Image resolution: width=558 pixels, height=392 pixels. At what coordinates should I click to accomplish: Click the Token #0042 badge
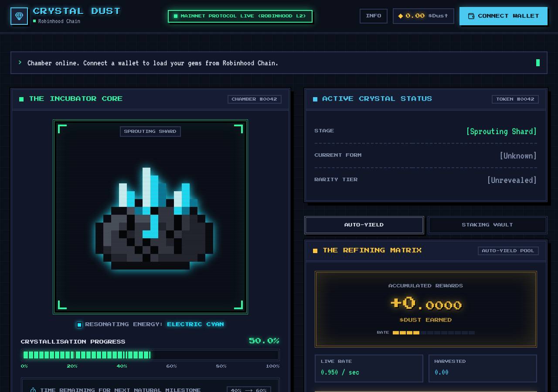click(x=515, y=99)
